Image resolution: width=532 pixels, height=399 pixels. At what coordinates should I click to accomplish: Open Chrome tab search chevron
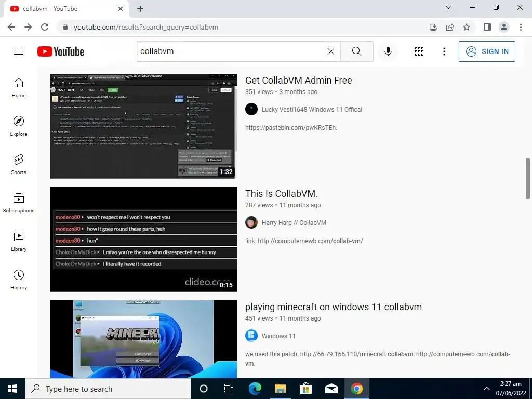[448, 7]
